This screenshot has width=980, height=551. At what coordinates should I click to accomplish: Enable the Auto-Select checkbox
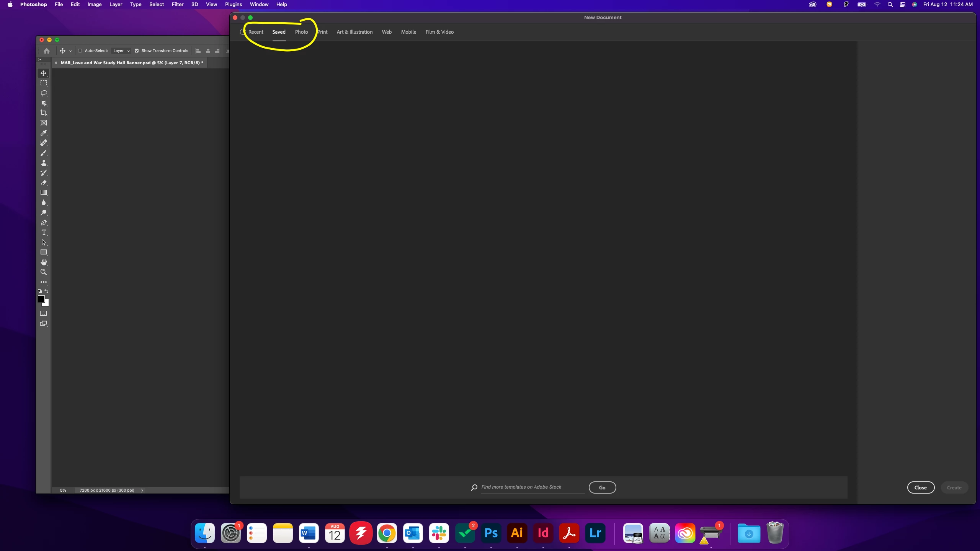[x=80, y=51]
